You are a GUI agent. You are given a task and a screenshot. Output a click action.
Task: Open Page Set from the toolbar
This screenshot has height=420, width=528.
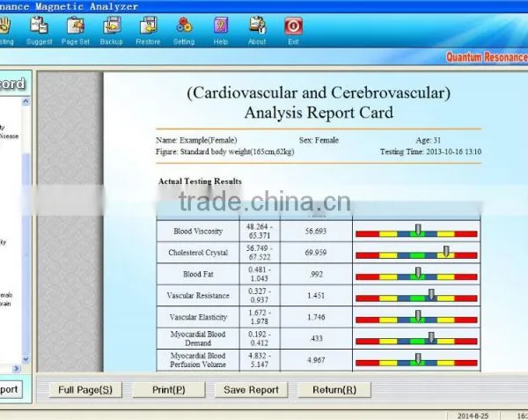76,30
